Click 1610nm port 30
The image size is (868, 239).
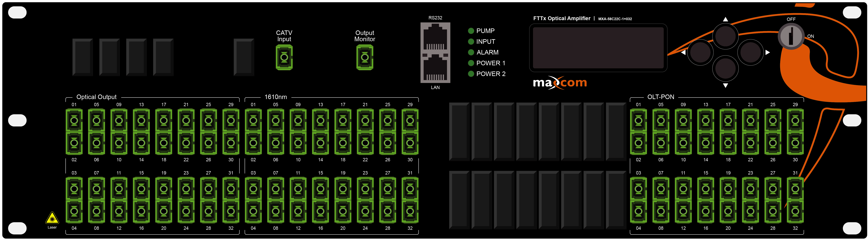410,143
